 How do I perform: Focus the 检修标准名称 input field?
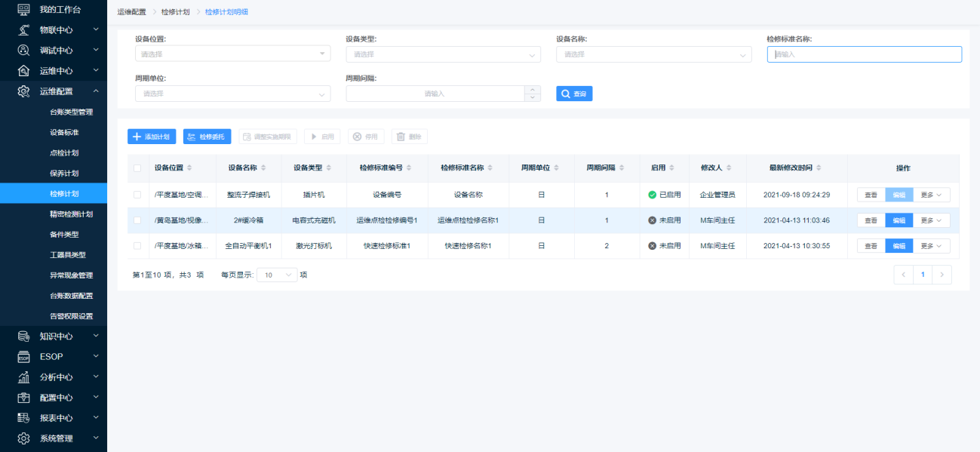[864, 54]
